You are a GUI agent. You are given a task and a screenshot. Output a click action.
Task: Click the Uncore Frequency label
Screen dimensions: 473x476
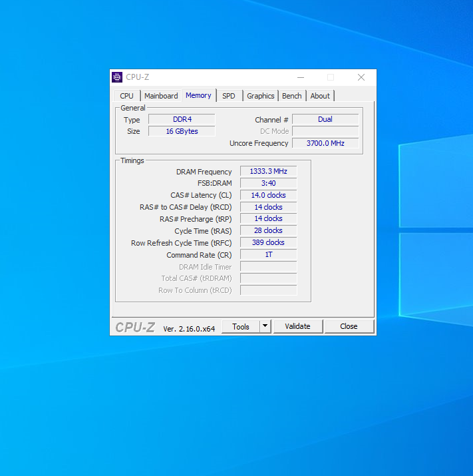coord(259,143)
